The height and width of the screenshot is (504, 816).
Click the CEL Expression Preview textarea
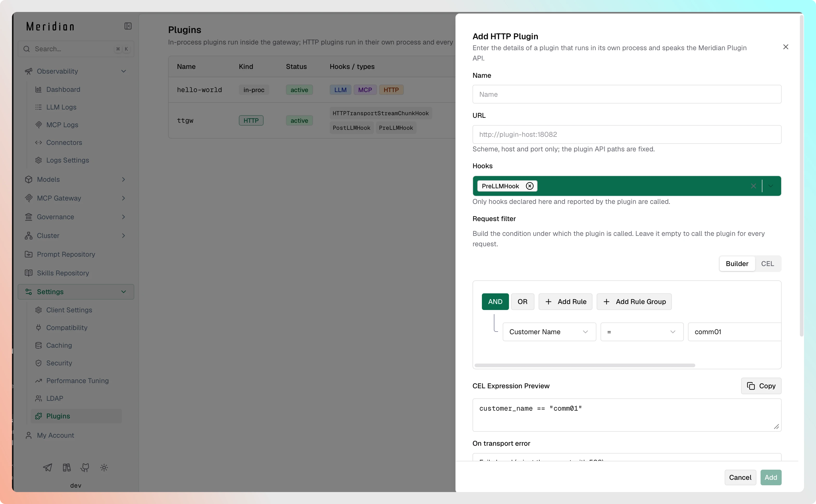pos(627,415)
